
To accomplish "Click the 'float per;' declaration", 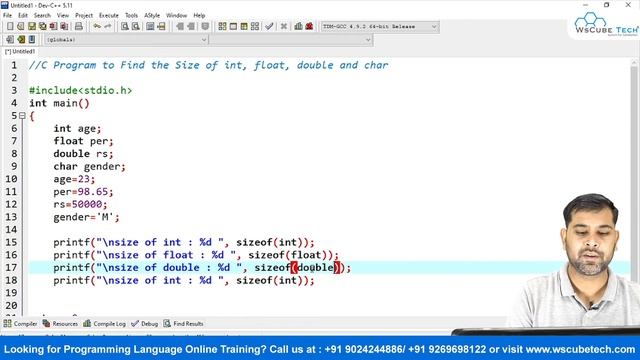I will click(83, 141).
